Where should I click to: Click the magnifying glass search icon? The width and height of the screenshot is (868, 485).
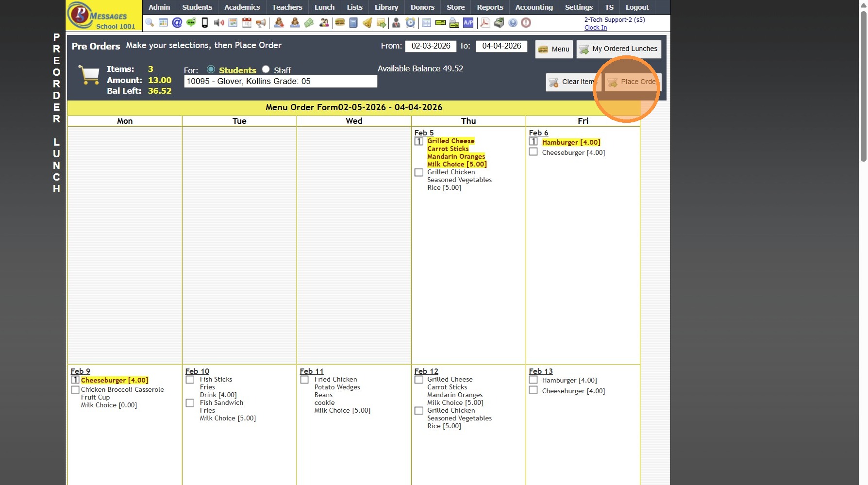pyautogui.click(x=150, y=23)
